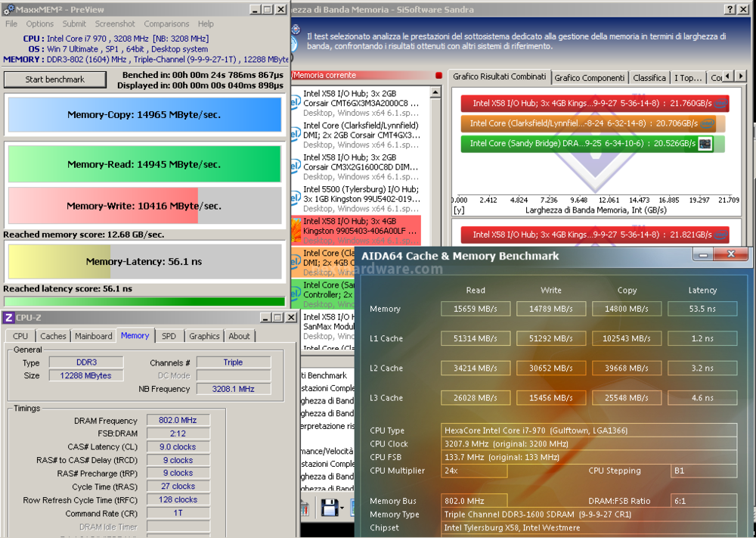
Task: Click the DRAM Frequency 802.0 MHz field
Action: pos(178,420)
